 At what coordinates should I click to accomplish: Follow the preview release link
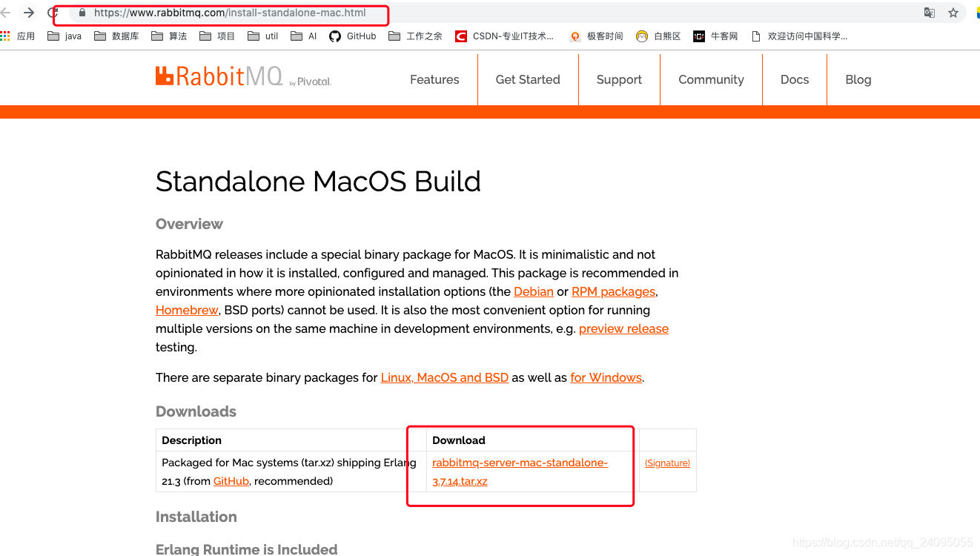pos(623,328)
